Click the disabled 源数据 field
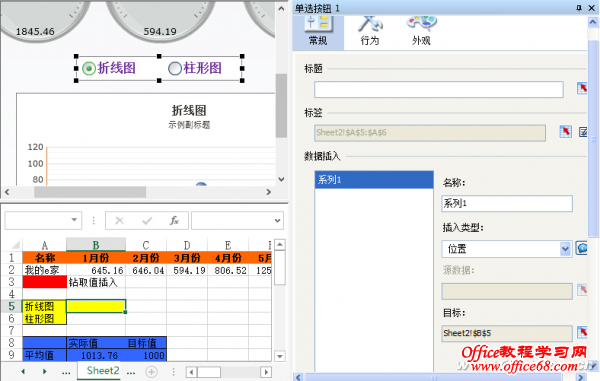 pyautogui.click(x=507, y=291)
